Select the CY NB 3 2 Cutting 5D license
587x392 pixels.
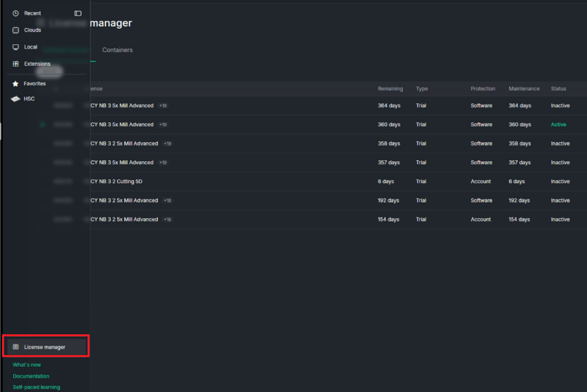click(x=116, y=182)
